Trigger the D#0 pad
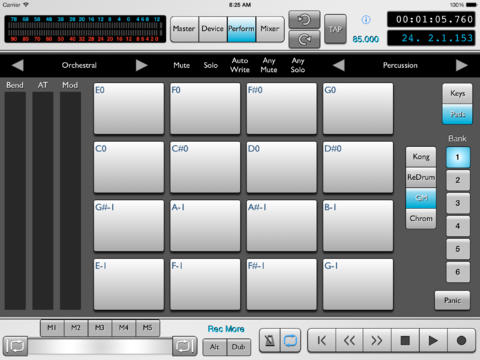Image resolution: width=480 pixels, height=360 pixels. pos(358,167)
